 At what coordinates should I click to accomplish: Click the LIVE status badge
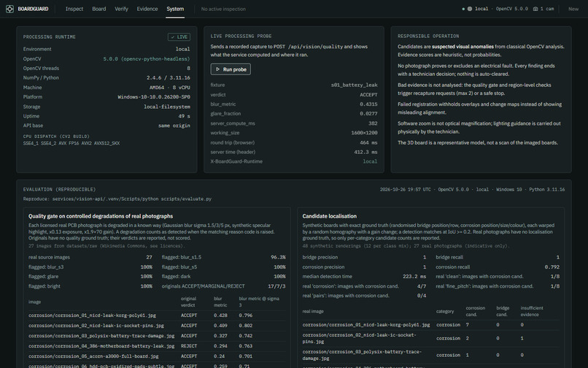pyautogui.click(x=179, y=37)
